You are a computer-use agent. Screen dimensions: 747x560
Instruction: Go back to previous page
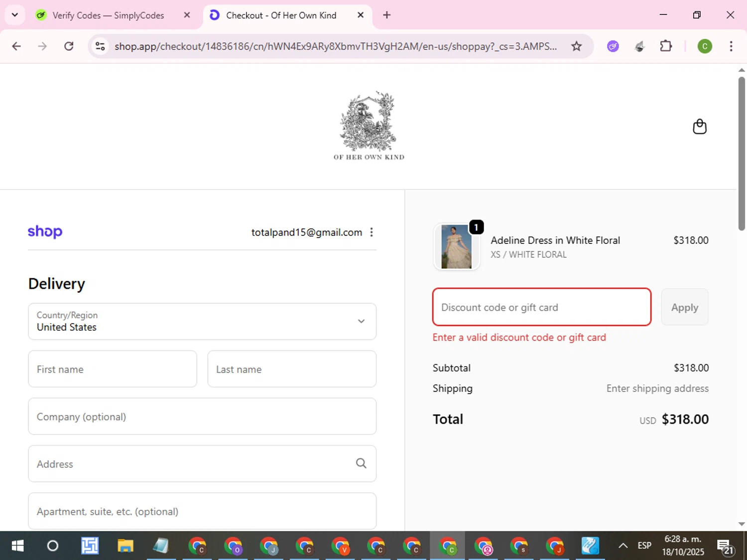click(x=16, y=46)
